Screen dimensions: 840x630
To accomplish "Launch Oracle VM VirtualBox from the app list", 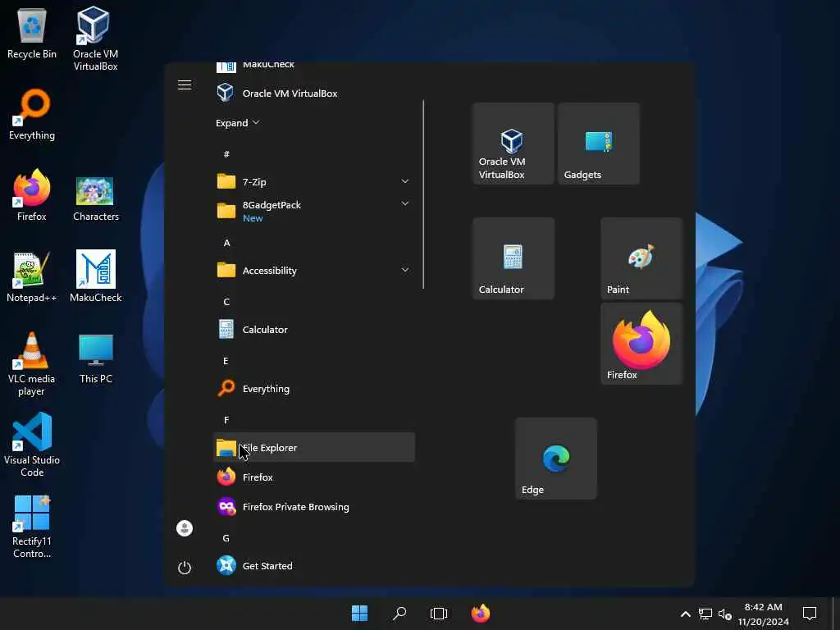I will pyautogui.click(x=314, y=94).
